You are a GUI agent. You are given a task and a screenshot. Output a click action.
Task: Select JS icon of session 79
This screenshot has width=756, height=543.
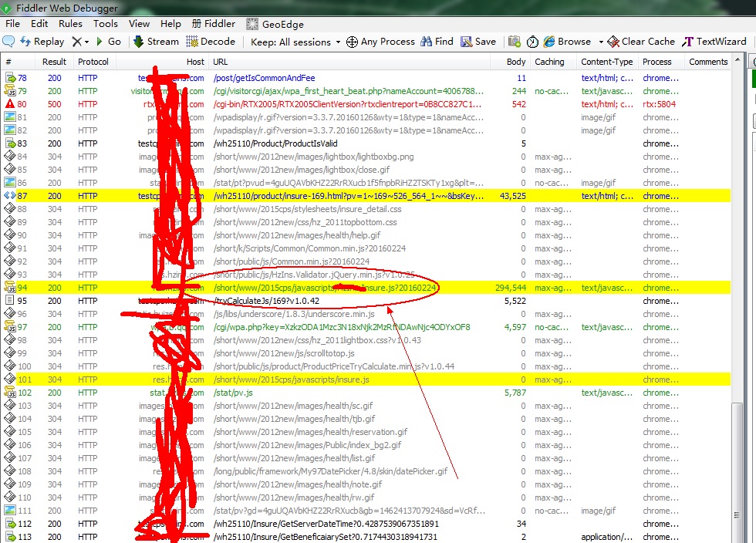coord(10,91)
